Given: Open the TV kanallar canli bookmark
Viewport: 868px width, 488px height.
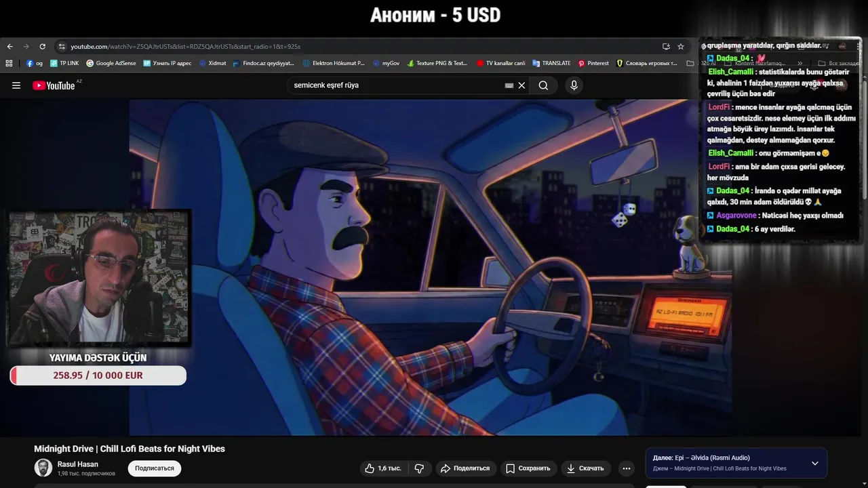Looking at the screenshot, I should [x=501, y=63].
